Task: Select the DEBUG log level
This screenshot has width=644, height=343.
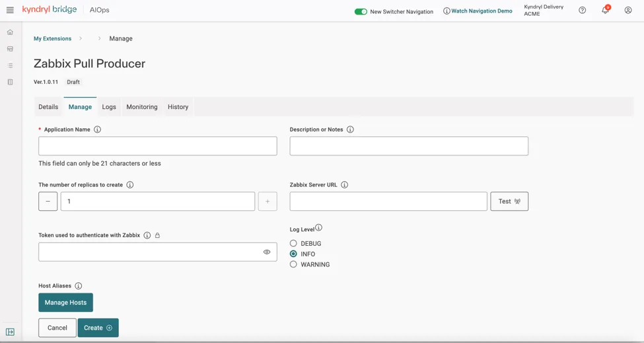Action: pyautogui.click(x=293, y=243)
